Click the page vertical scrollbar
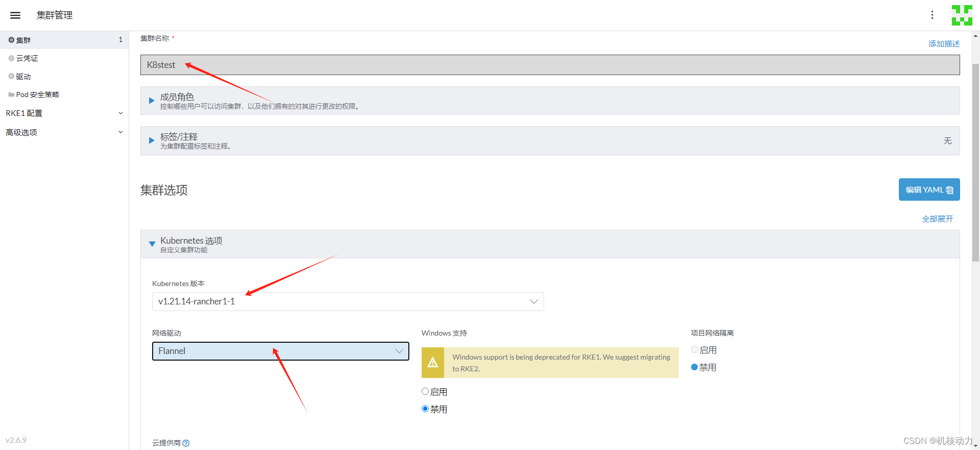Image resolution: width=980 pixels, height=450 pixels. 975,162
